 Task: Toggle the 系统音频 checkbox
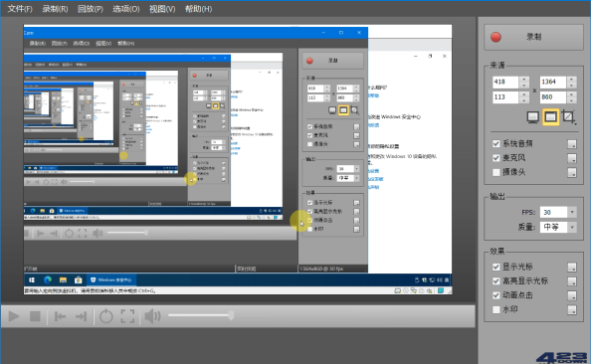(496, 143)
